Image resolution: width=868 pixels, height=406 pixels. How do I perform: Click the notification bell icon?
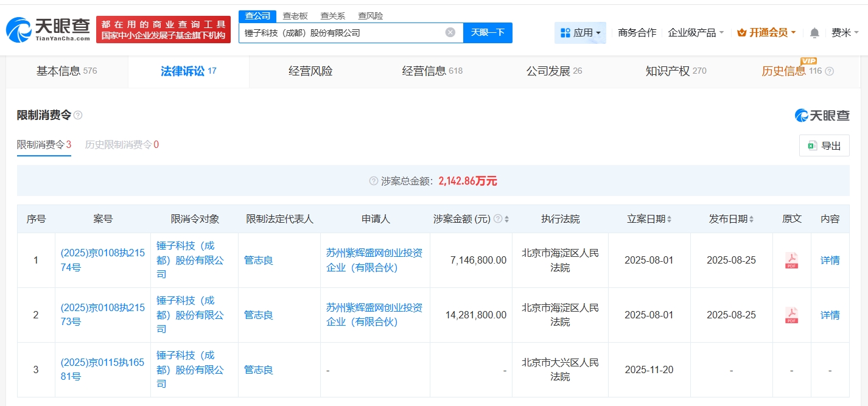point(814,33)
